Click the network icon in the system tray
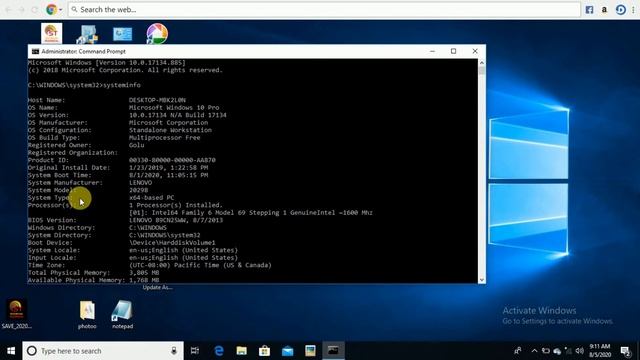This screenshot has width=640, height=360. click(568, 351)
